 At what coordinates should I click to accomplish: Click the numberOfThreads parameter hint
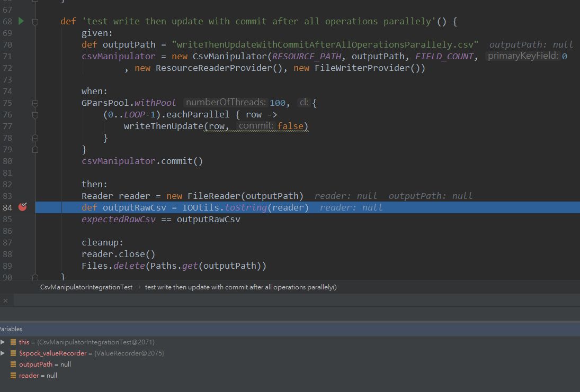[226, 102]
